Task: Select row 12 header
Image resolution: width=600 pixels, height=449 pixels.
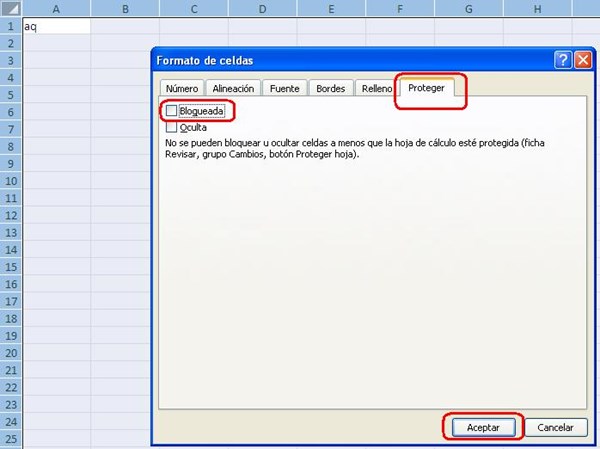Action: (11, 215)
